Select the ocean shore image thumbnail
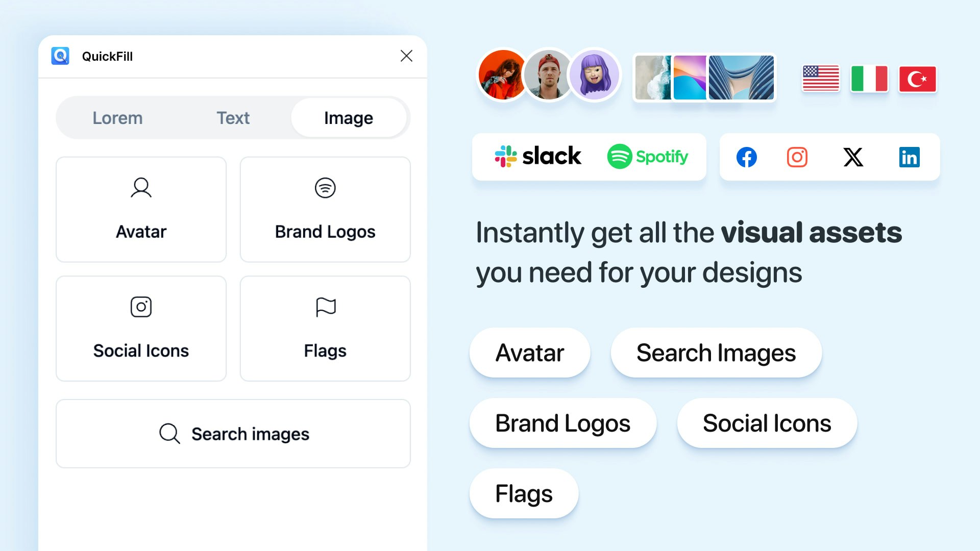The image size is (980, 551). coord(653,78)
